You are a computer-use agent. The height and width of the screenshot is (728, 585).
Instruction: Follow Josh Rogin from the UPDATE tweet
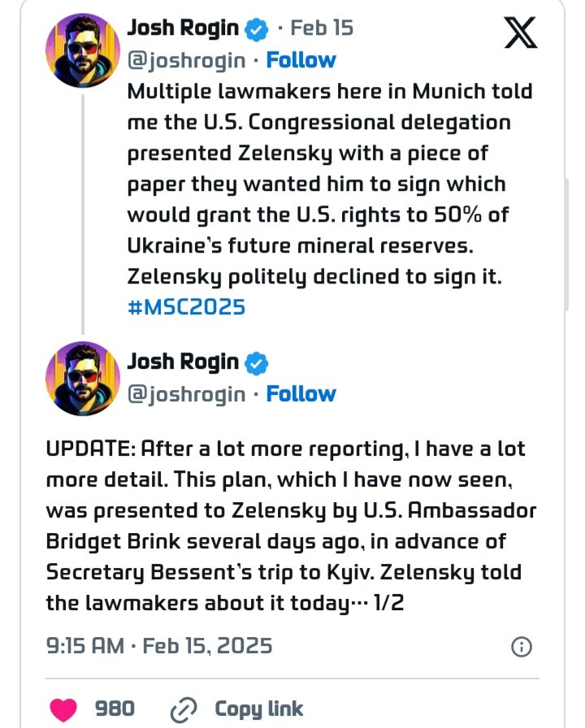(301, 394)
